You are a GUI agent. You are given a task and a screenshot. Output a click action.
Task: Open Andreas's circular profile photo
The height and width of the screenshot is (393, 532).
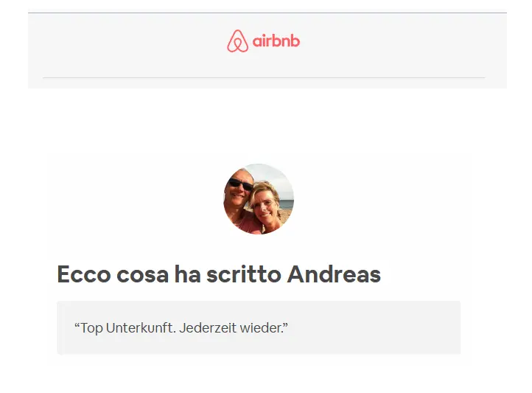[x=259, y=199]
